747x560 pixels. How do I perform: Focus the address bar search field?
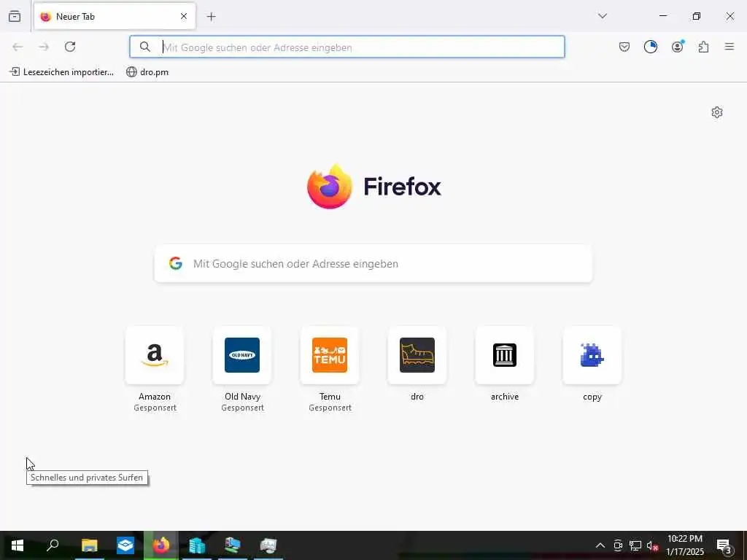click(347, 47)
